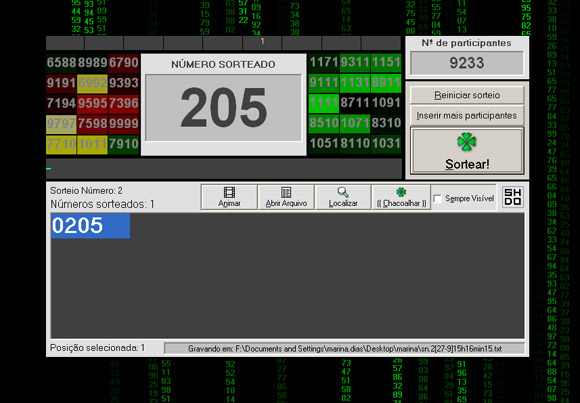
Task: Click Inserir mais participantes button
Action: pos(467,115)
